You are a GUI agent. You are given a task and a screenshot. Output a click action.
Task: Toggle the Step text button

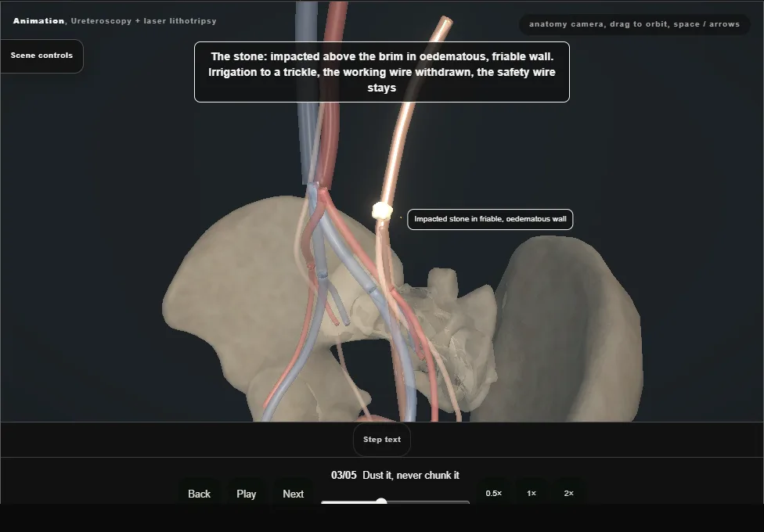[x=382, y=440]
